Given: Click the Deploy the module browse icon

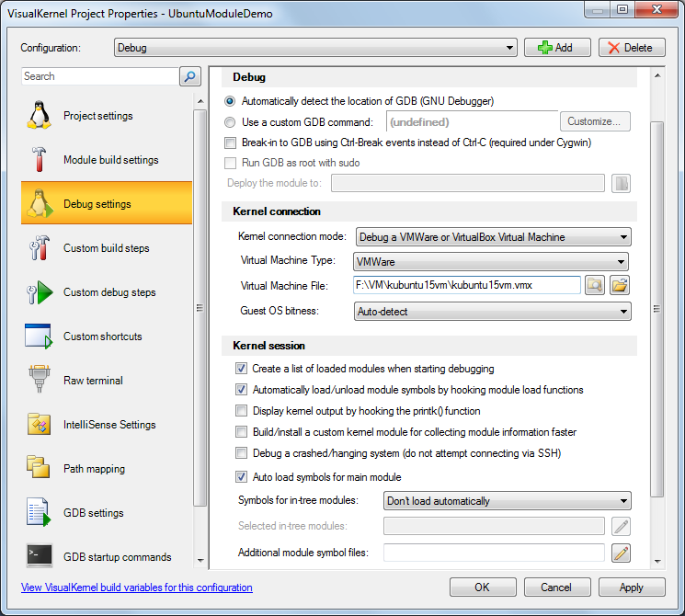Looking at the screenshot, I should (621, 183).
